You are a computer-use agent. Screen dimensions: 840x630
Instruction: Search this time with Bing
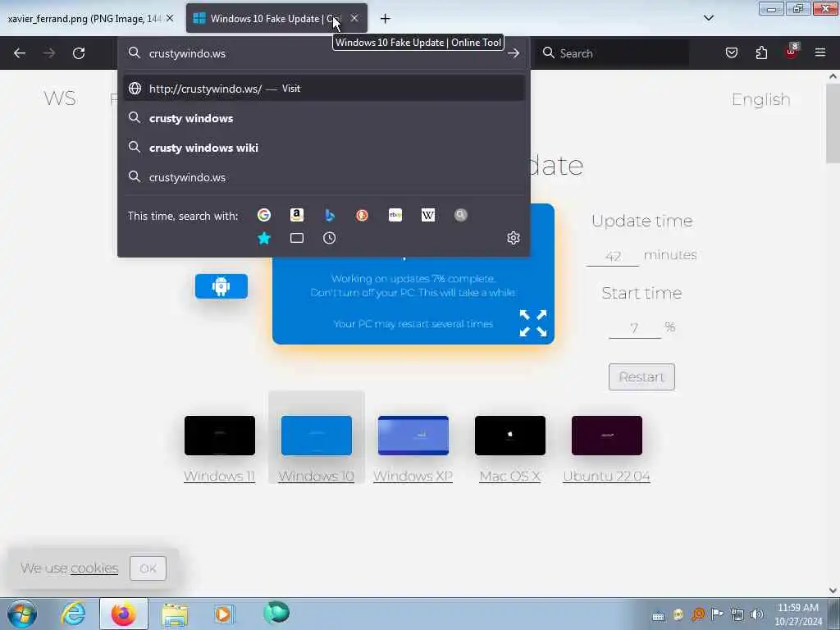330,215
